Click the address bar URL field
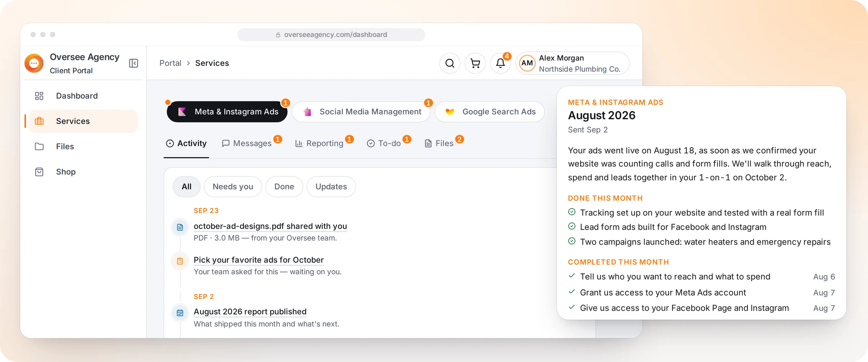The width and height of the screenshot is (868, 362). click(331, 35)
